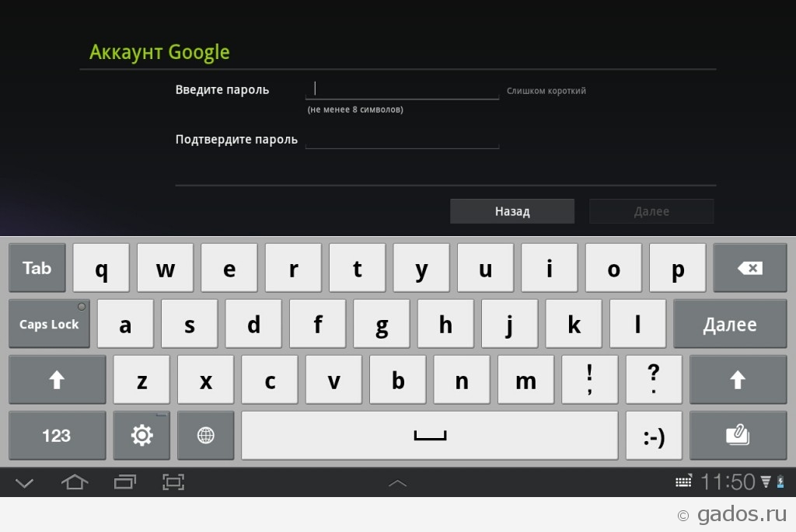Switch to 123 numeric keyboard
This screenshot has width=796, height=532.
coord(57,435)
